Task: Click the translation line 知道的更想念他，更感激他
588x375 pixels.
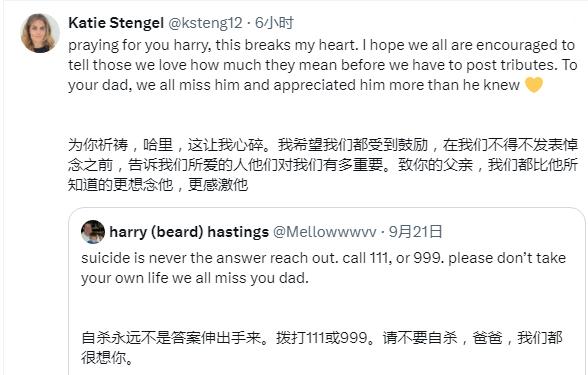Action: coord(158,184)
